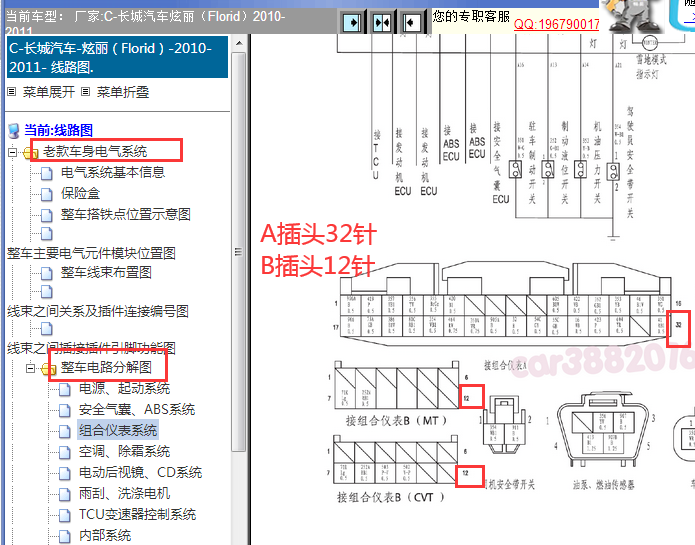Open 线束之间关系及插件连接编号图 page
Image resolution: width=695 pixels, height=545 pixels.
(98, 311)
